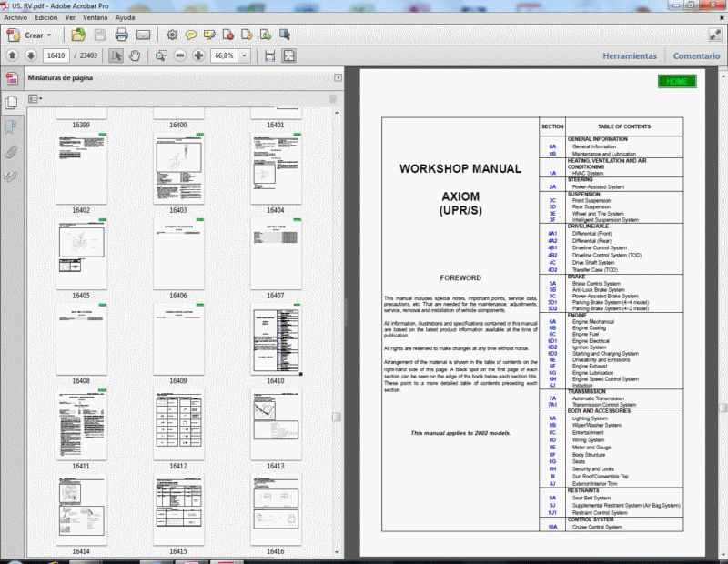This screenshot has width=728, height=564.
Task: Open the Comentario panel
Action: click(696, 55)
